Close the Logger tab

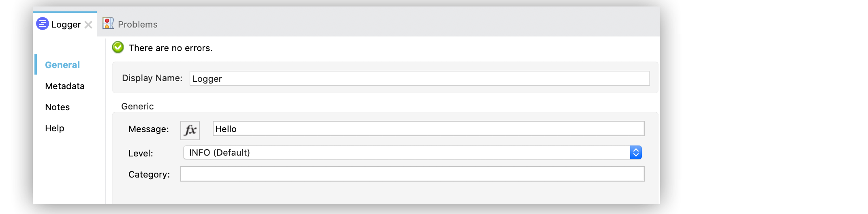88,25
